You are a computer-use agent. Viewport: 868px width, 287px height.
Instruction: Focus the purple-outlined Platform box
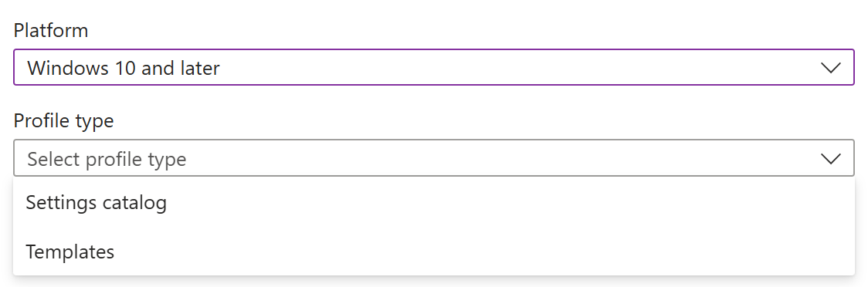coord(433,67)
